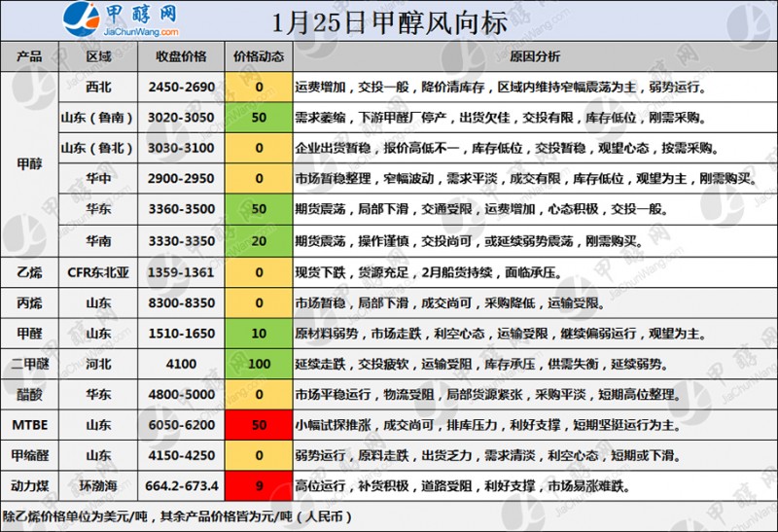The image size is (778, 532).
Task: Select the price 2900-2950
Action: point(181,179)
